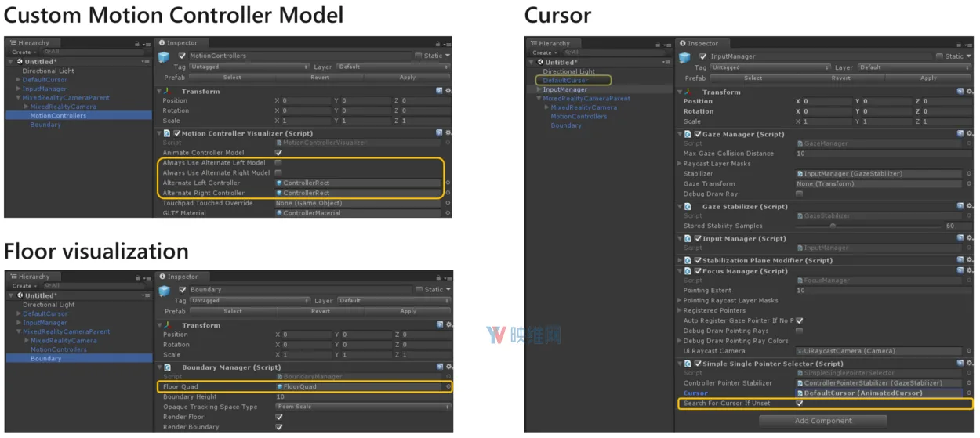Image resolution: width=980 pixels, height=438 pixels.
Task: Click gear icon of Simple Single Pointer Selector
Action: point(969,364)
